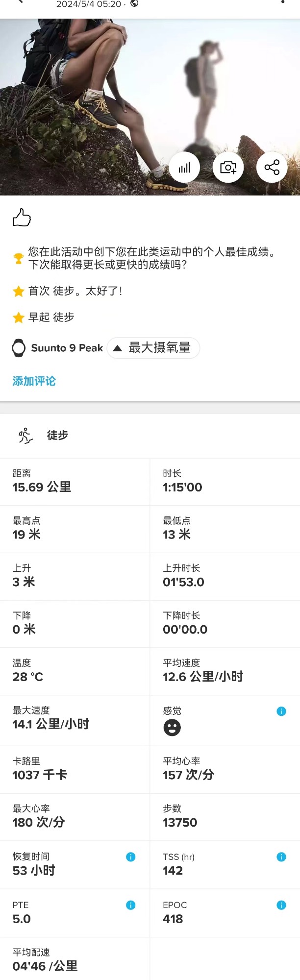Image resolution: width=300 pixels, height=980 pixels.
Task: Add a photo using the camera icon
Action: click(x=228, y=168)
